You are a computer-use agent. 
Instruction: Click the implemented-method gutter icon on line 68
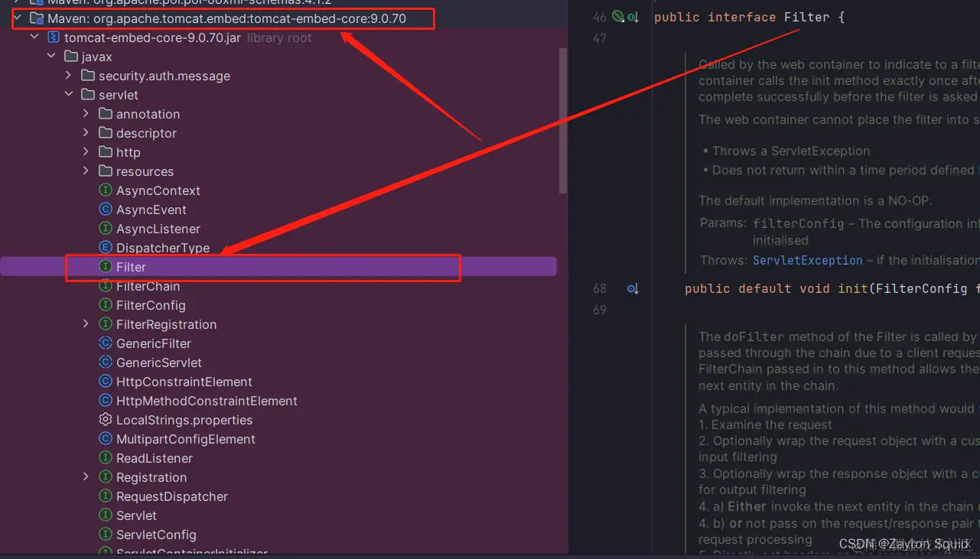(x=633, y=288)
